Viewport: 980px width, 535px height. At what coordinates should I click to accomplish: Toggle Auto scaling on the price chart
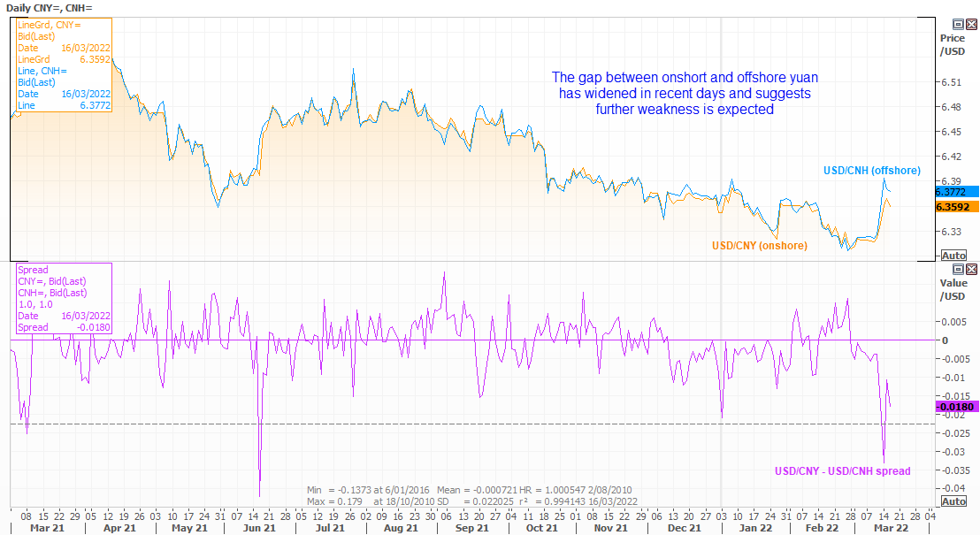click(x=954, y=254)
